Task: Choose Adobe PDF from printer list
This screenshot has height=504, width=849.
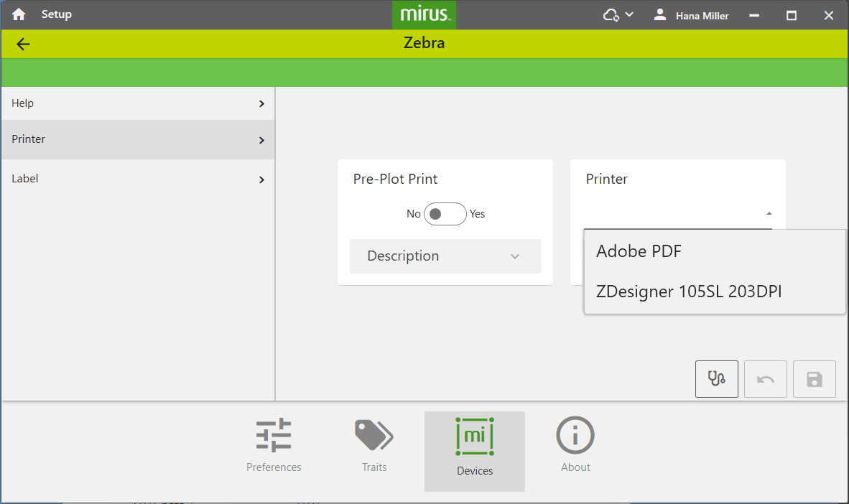Action: (x=715, y=251)
